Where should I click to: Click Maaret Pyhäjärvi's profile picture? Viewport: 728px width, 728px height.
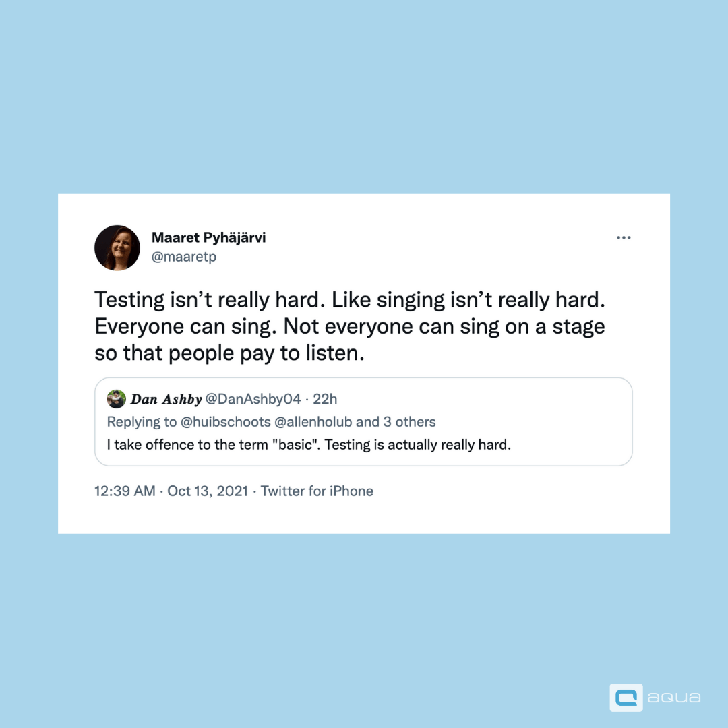117,248
